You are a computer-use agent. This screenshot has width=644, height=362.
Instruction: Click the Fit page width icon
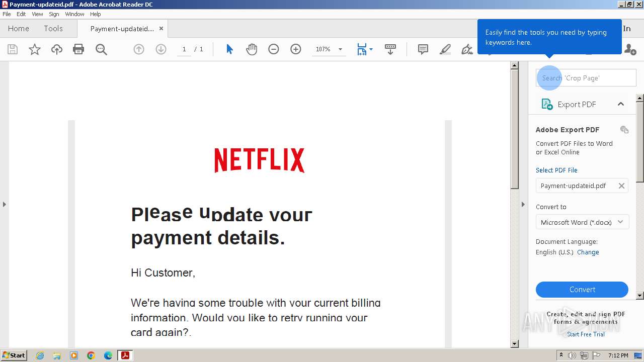pyautogui.click(x=362, y=49)
